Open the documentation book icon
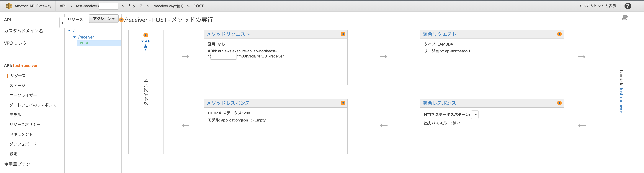This screenshot has width=644, height=173. (x=625, y=17)
